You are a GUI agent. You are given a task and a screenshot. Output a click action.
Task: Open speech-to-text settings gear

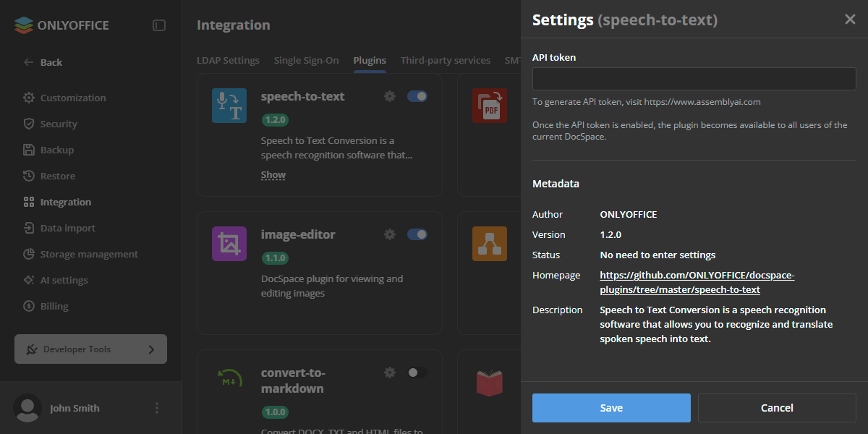[390, 96]
